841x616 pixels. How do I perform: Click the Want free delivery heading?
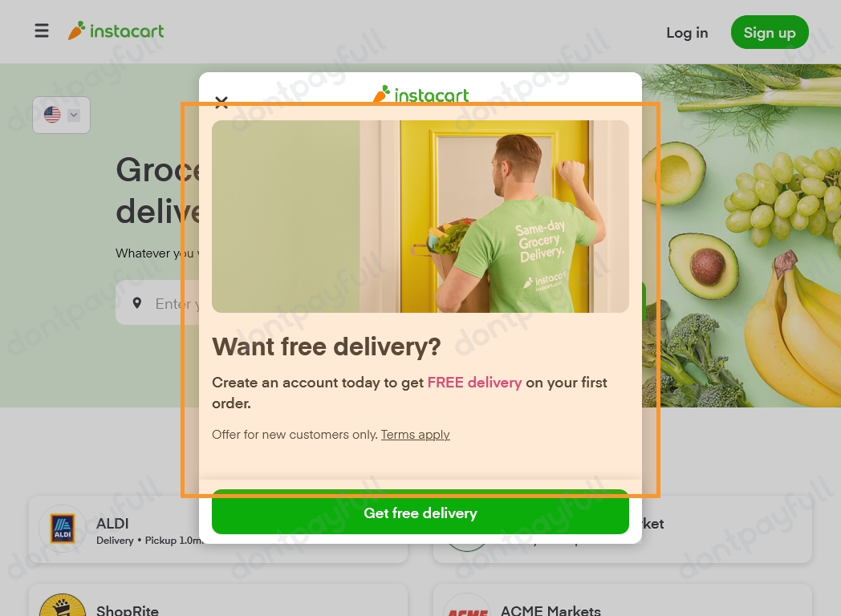pos(326,346)
